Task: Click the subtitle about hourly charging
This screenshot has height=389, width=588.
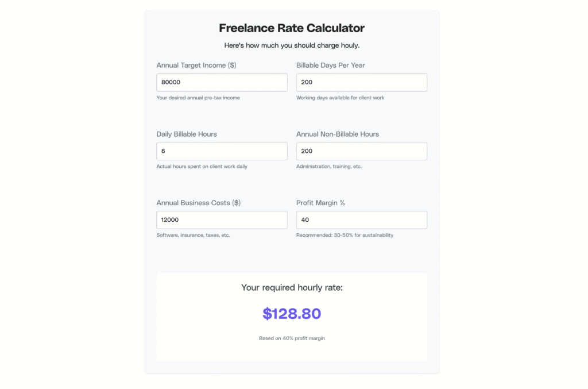Action: pos(291,45)
